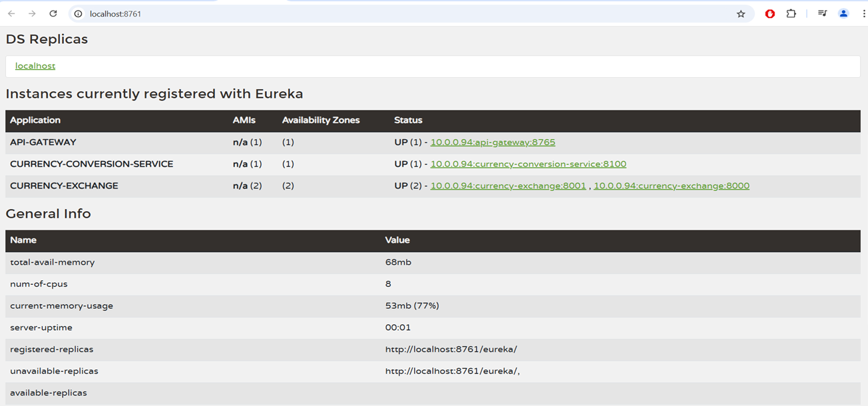
Task: Open the currency-exchange:8000 instance link
Action: 671,186
